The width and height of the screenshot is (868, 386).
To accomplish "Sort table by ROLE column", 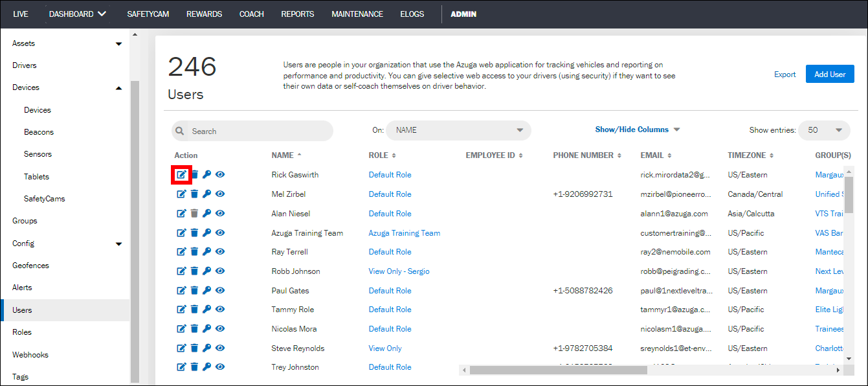I will tap(382, 155).
